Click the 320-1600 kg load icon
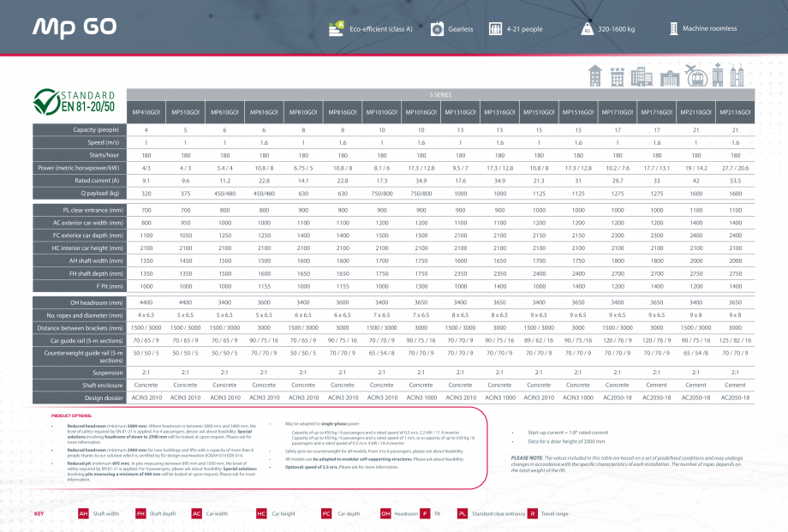The image size is (788, 532). click(587, 27)
